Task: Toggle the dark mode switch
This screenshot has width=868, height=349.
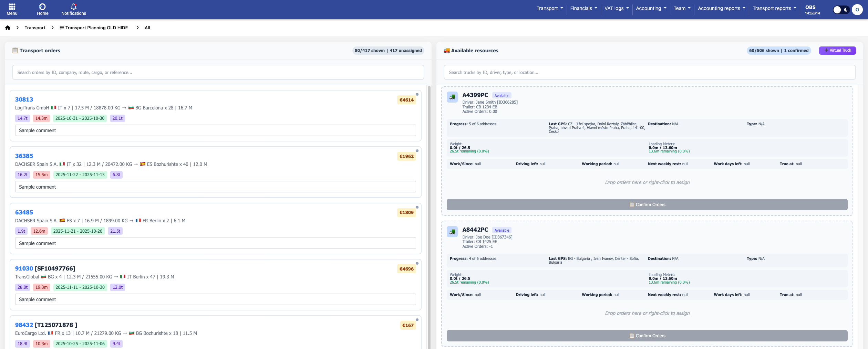Action: (x=841, y=10)
